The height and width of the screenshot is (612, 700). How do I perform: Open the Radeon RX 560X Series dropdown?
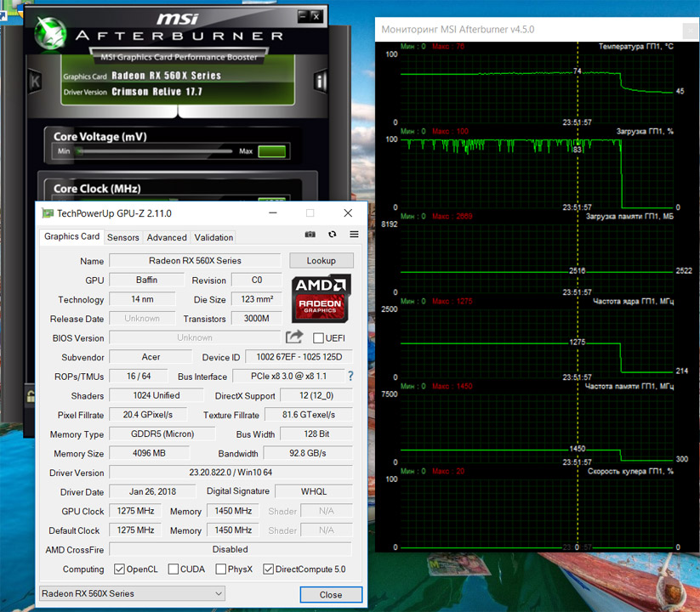pyautogui.click(x=132, y=593)
